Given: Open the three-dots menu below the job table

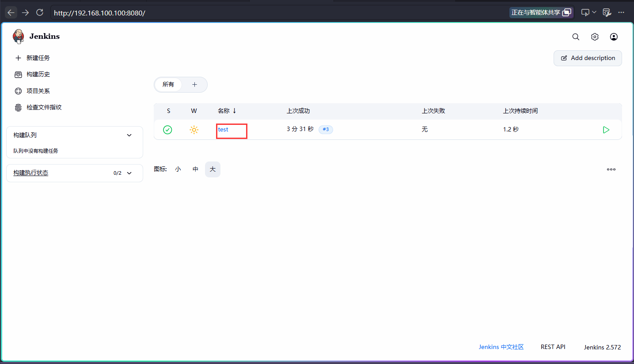Looking at the screenshot, I should click(x=611, y=169).
